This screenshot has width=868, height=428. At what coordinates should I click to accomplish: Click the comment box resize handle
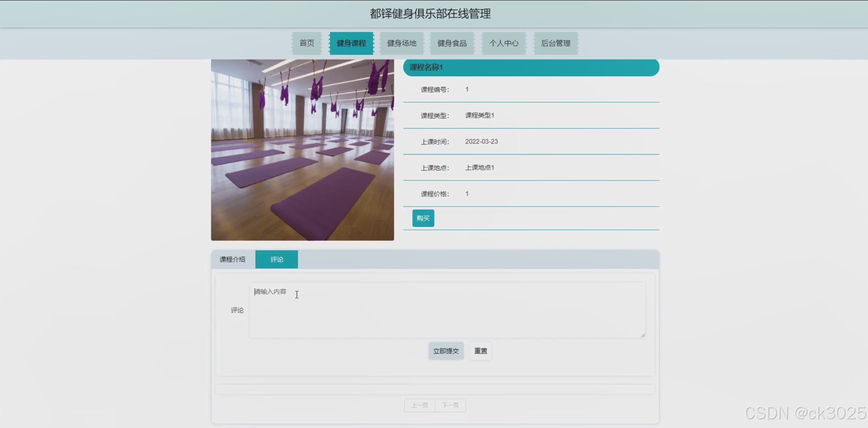point(643,335)
